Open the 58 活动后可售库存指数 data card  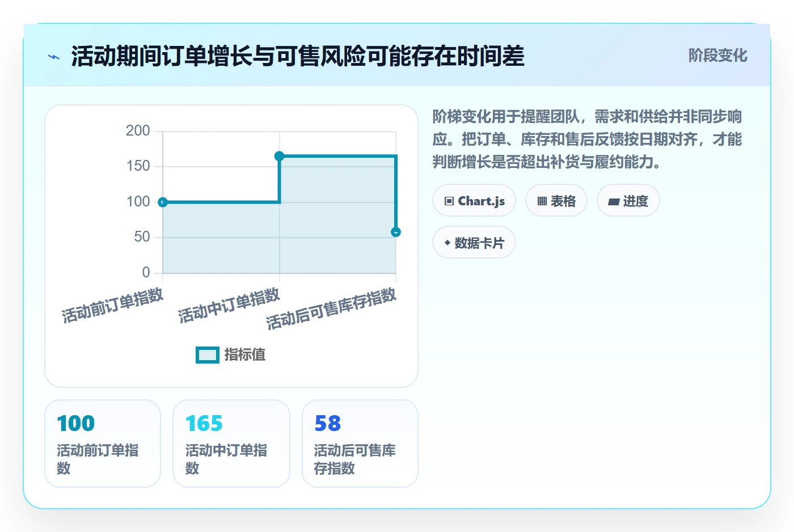tap(360, 444)
